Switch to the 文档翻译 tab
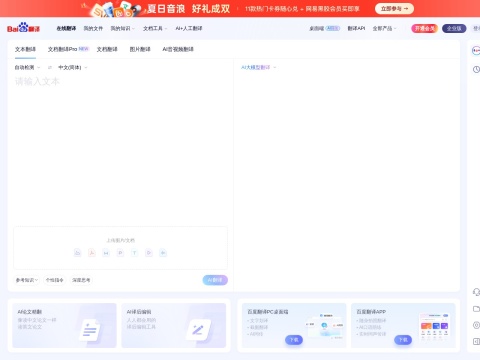The image size is (480, 360). [107, 49]
